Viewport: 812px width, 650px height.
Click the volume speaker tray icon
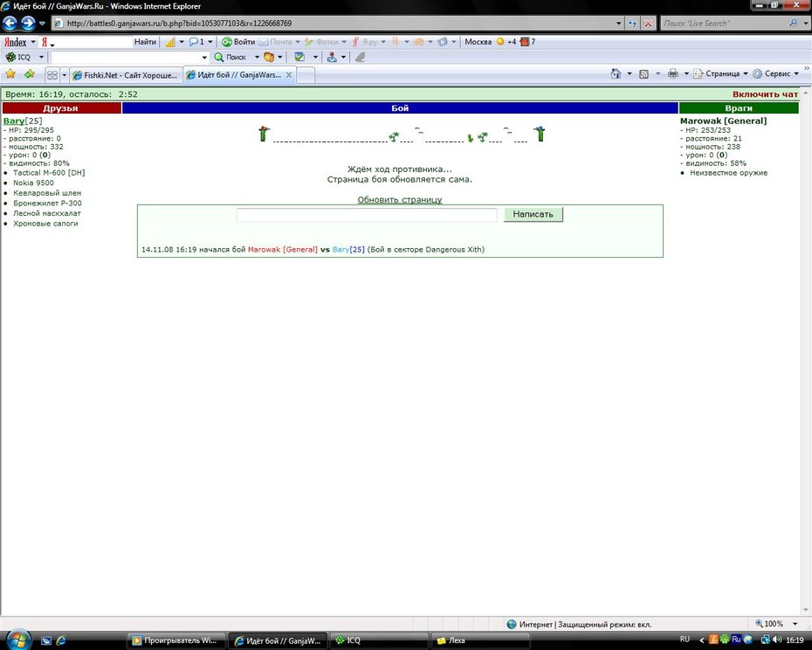[x=776, y=640]
